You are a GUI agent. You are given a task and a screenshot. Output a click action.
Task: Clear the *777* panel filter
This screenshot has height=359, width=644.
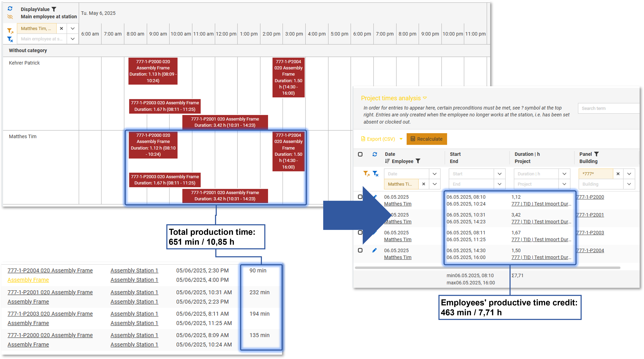(x=618, y=174)
